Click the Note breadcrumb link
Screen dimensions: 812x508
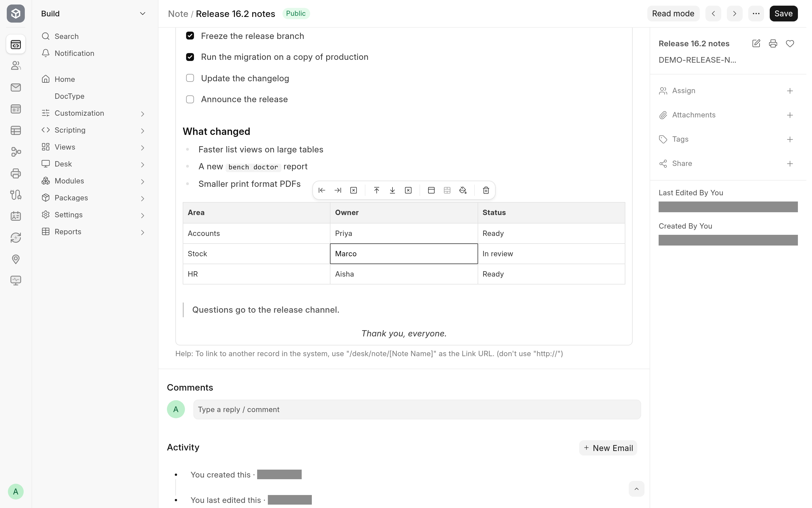tap(178, 14)
